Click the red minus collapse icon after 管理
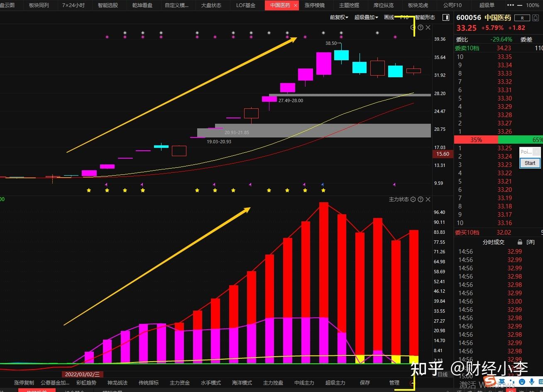Viewport: 543px width, 392px height. [412, 383]
